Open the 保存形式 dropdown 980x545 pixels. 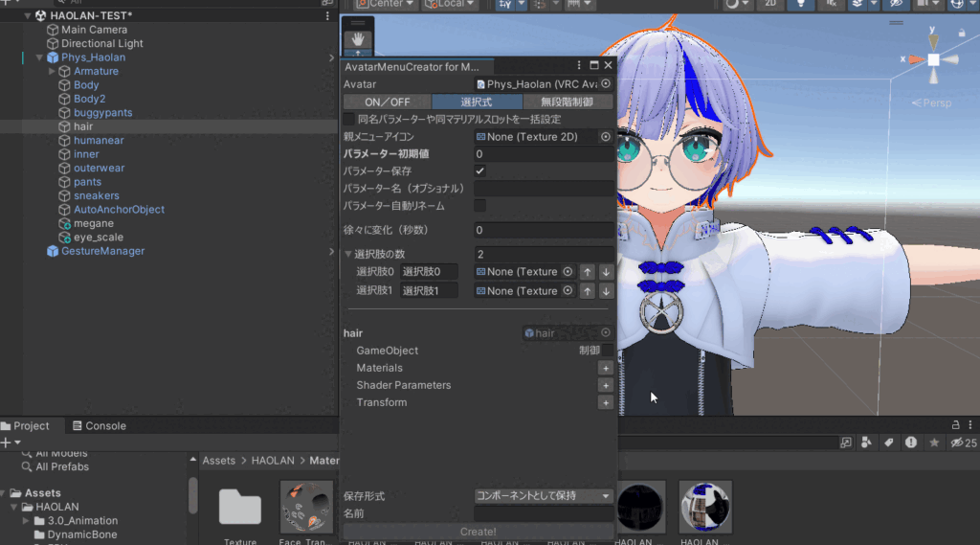544,495
